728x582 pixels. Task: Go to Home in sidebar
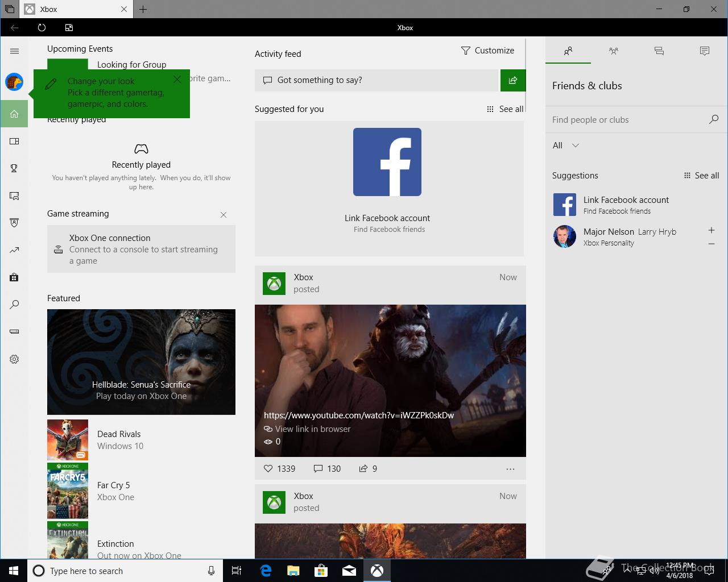click(x=14, y=114)
